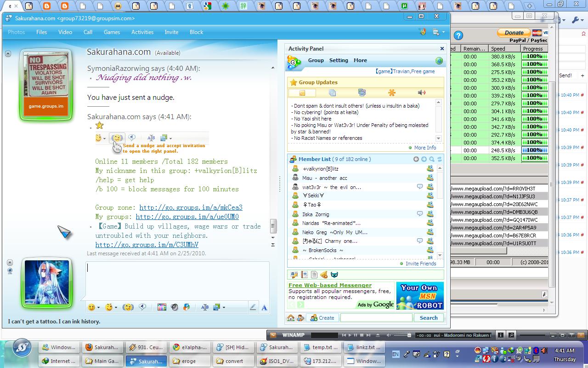Refresh the member list
The image size is (588, 368).
440,159
